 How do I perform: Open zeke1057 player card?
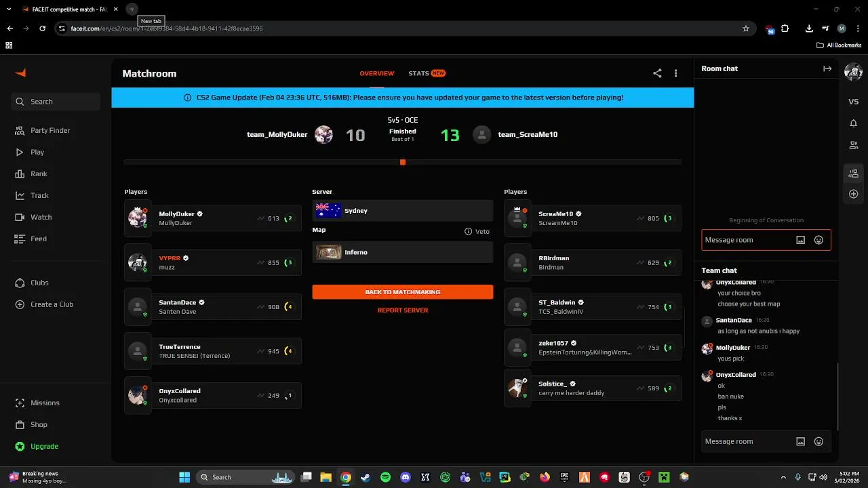coord(593,348)
